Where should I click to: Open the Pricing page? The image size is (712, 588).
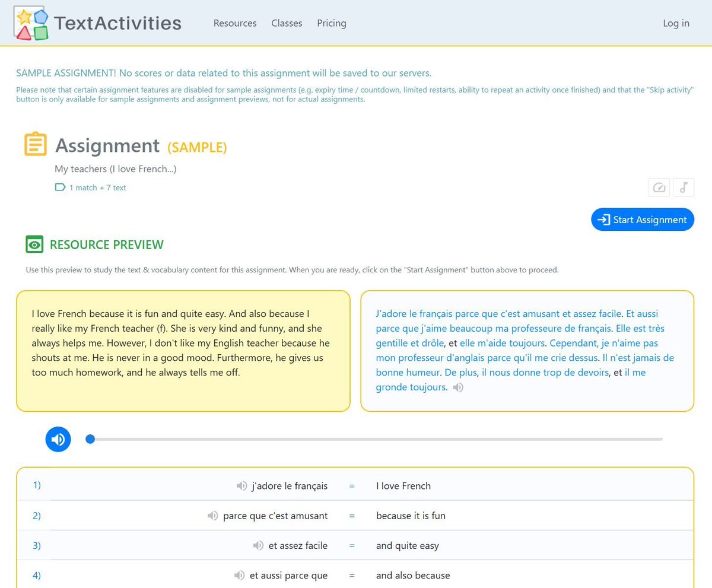332,23
